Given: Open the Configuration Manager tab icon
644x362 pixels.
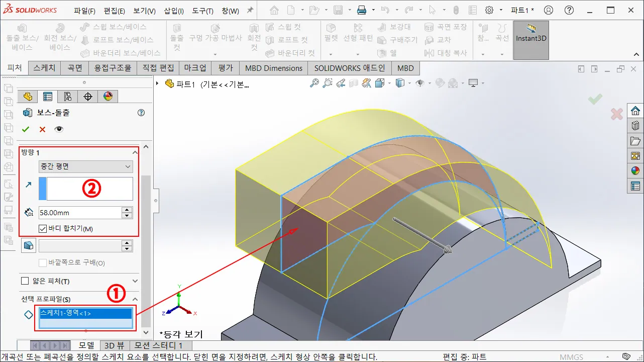Looking at the screenshot, I should (68, 97).
